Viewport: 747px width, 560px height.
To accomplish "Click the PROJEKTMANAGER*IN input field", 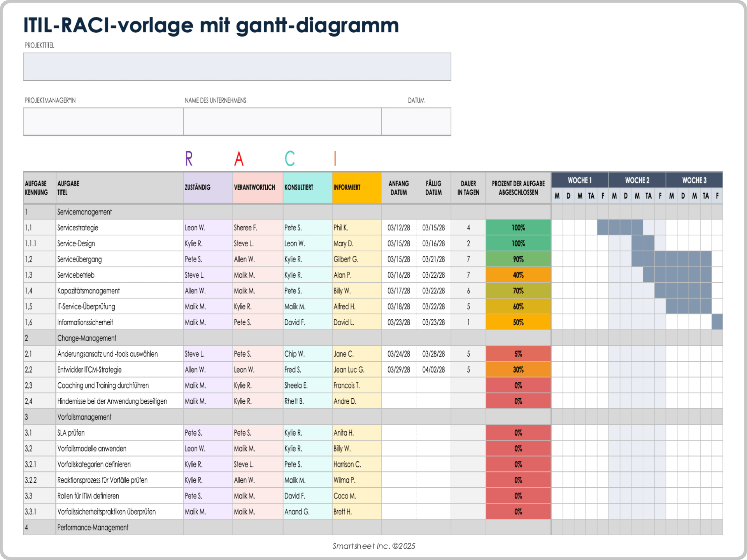I will tap(103, 121).
